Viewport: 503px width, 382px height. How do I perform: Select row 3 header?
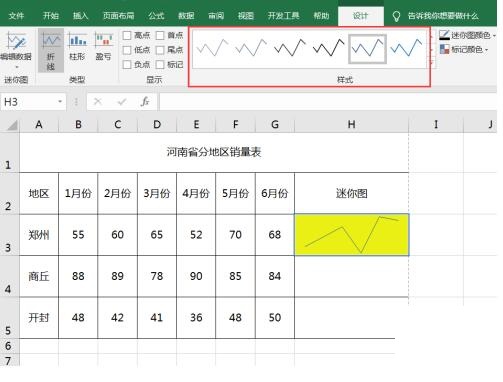9,235
